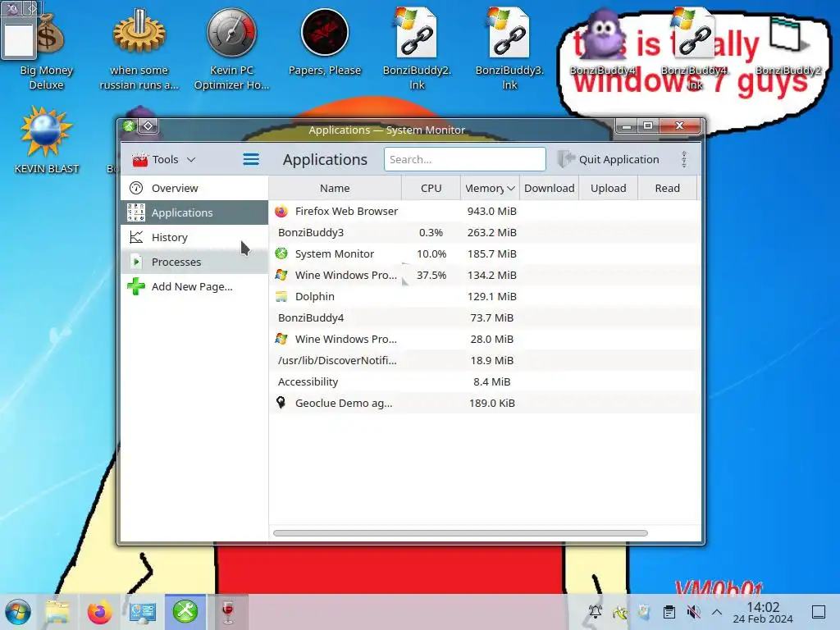Image resolution: width=840 pixels, height=630 pixels.
Task: Open the page actions kebab menu
Action: tap(684, 160)
